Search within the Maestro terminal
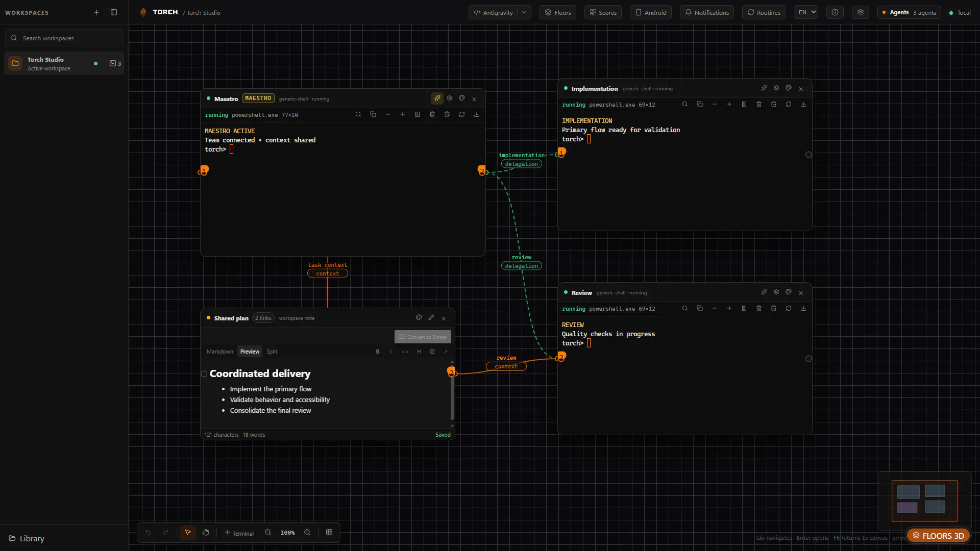980x551 pixels. coord(358,115)
